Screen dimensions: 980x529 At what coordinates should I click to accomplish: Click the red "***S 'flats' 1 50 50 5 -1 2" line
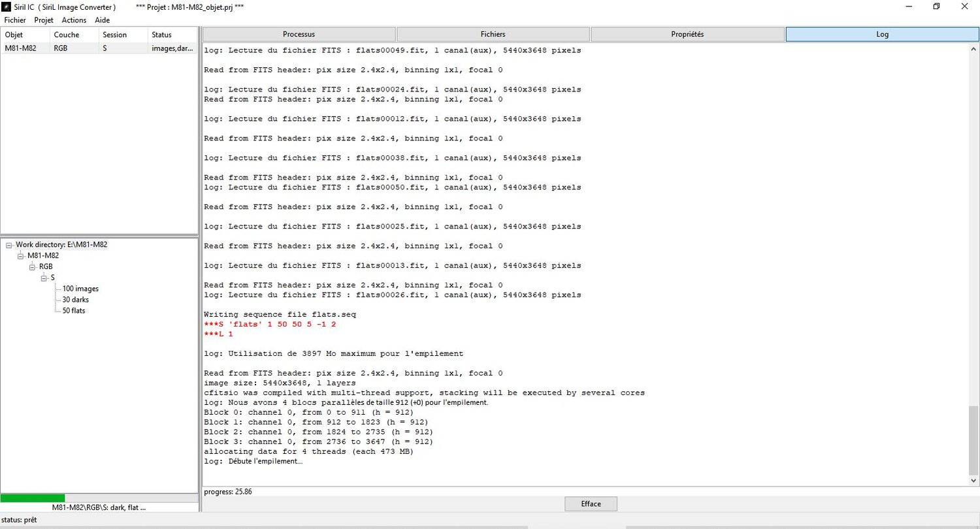[270, 325]
